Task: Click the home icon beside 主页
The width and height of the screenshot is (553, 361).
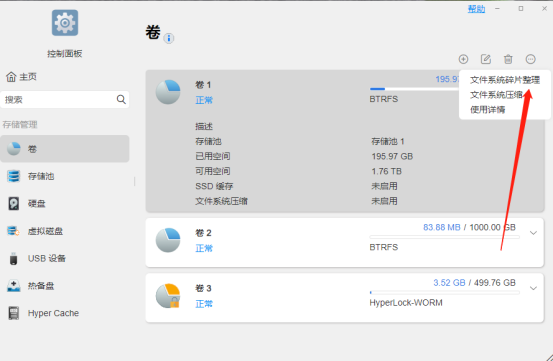Action: pyautogui.click(x=11, y=77)
